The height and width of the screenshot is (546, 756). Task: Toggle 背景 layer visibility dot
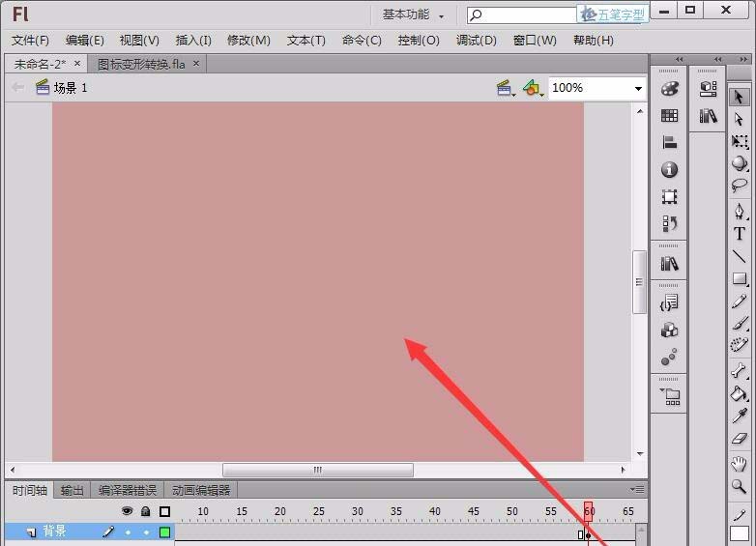[x=128, y=532]
